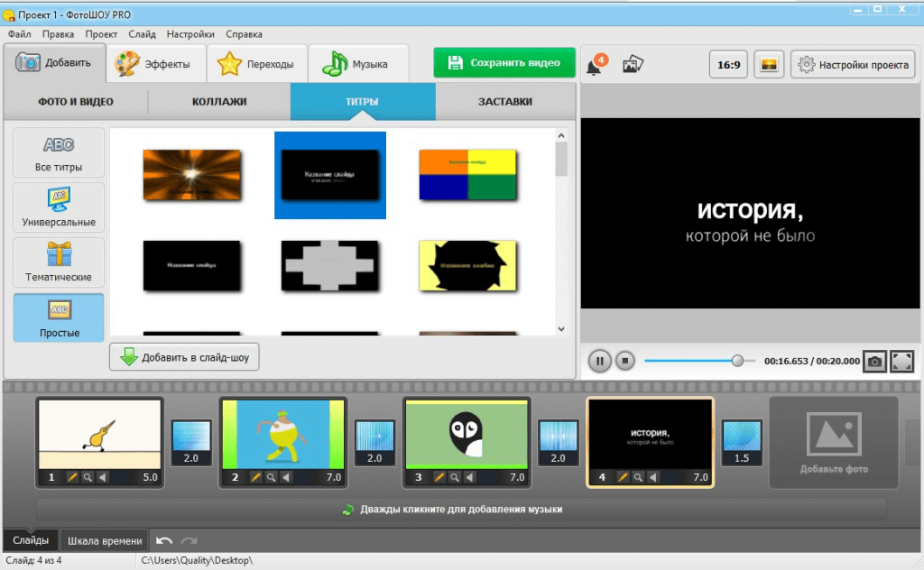Click the Сохранить видео button
Image resolution: width=924 pixels, height=570 pixels.
504,63
